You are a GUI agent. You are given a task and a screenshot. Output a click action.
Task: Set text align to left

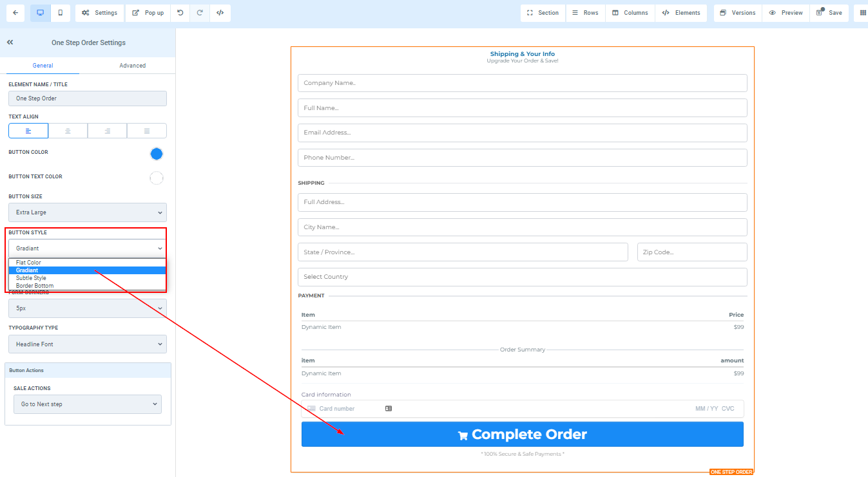(x=28, y=131)
